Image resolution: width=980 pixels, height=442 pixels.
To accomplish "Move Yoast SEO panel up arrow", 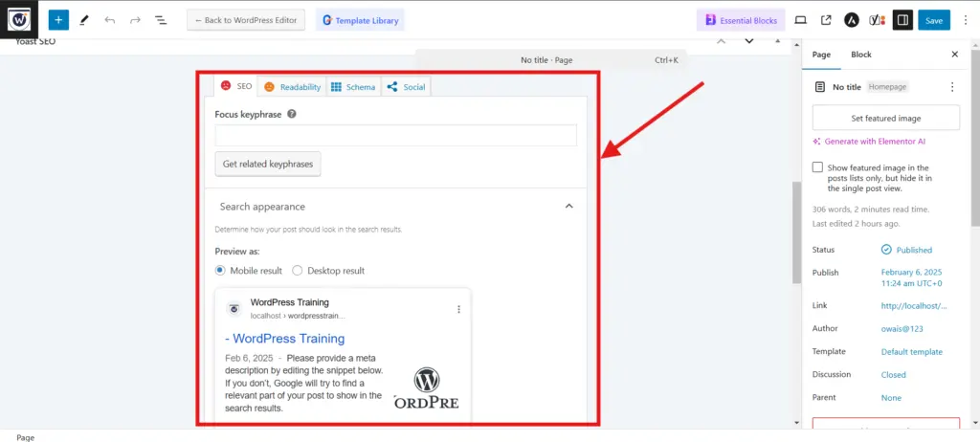I will (x=722, y=41).
